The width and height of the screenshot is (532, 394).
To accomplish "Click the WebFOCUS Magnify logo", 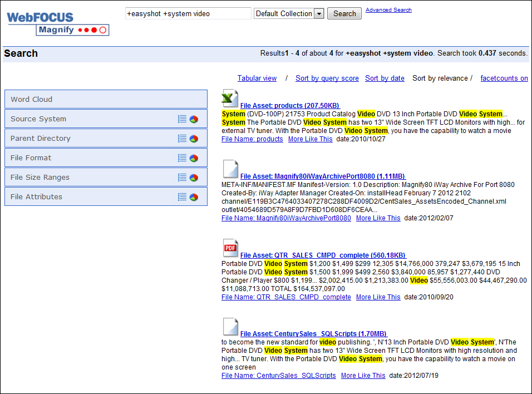I will pos(58,23).
